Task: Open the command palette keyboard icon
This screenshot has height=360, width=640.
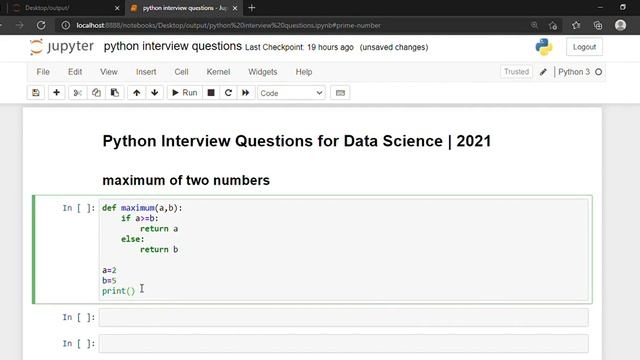Action: click(340, 93)
